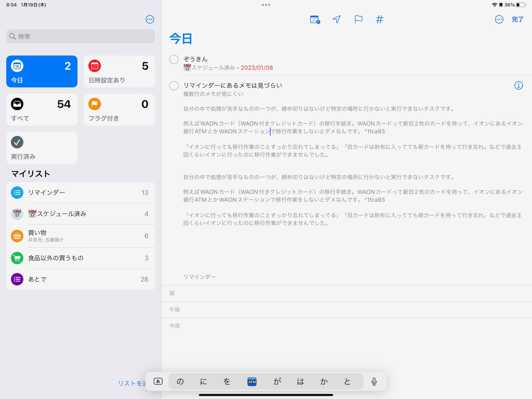Screen dimensions: 532x399
Task: Tap the Wi-Fi status icon
Action: (494, 5)
